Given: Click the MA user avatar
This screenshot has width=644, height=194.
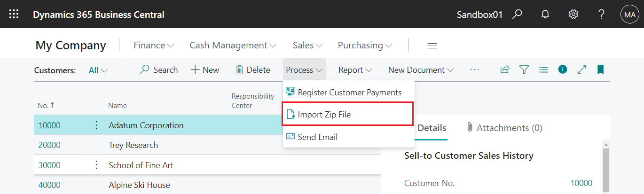Looking at the screenshot, I should (629, 15).
